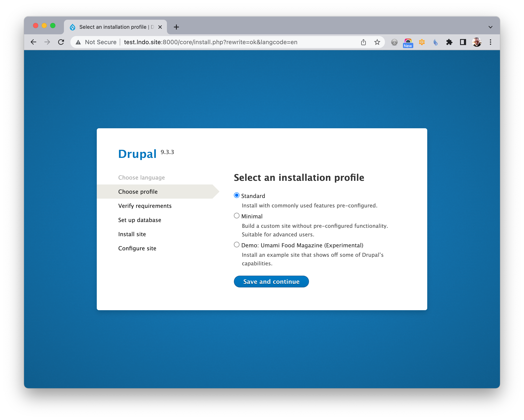Viewport: 524px width, 420px height.
Task: Click the browser forward navigation arrow
Action: click(x=48, y=42)
